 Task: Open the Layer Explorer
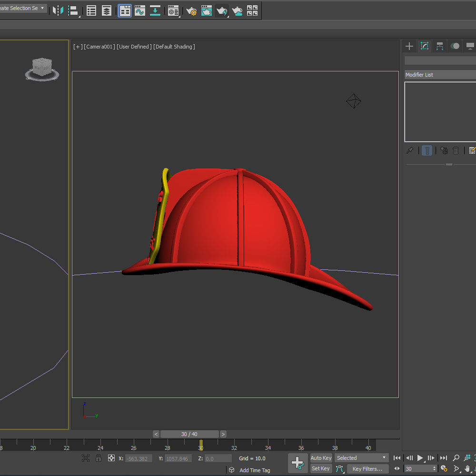point(107,10)
